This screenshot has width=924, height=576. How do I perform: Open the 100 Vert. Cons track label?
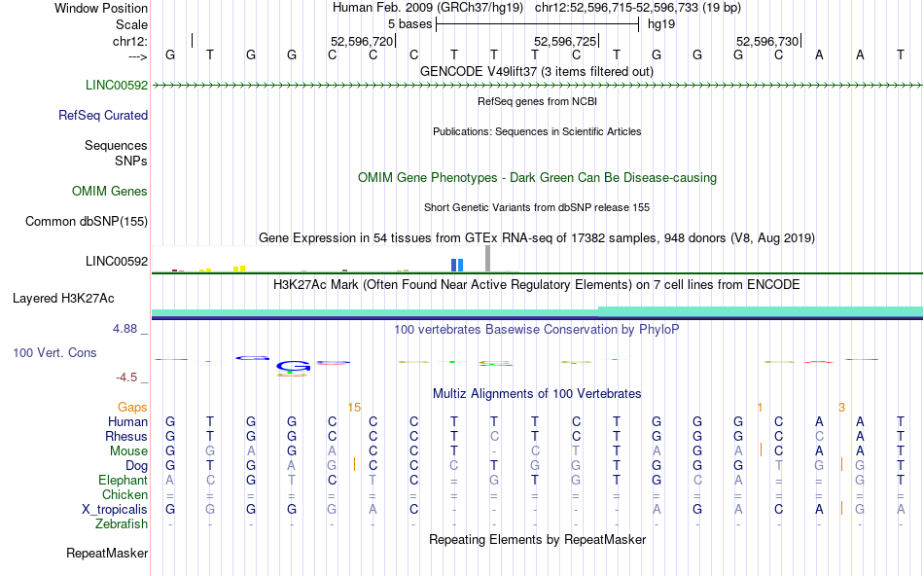54,352
